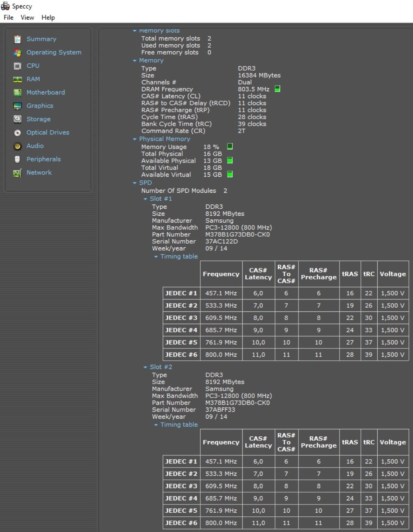Click the Peripherals mouse icon

[17, 159]
